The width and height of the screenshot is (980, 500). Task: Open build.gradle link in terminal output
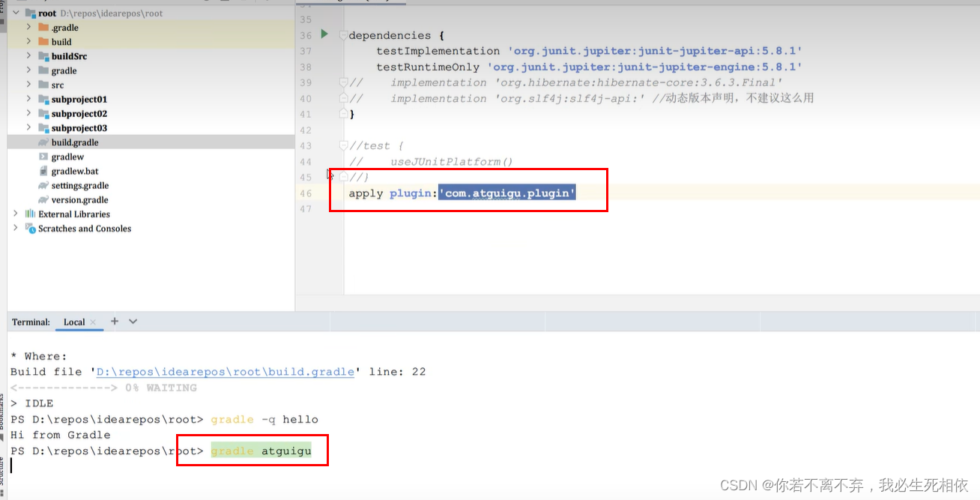226,372
